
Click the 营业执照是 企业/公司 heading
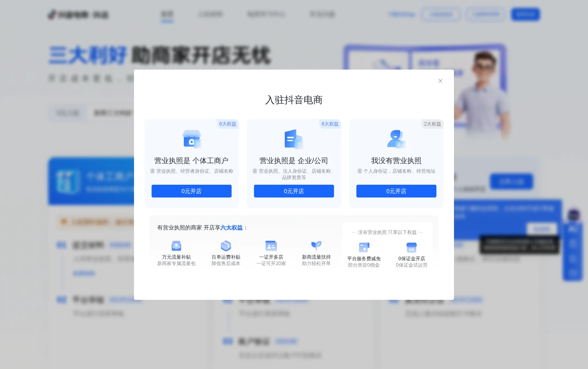pos(294,161)
